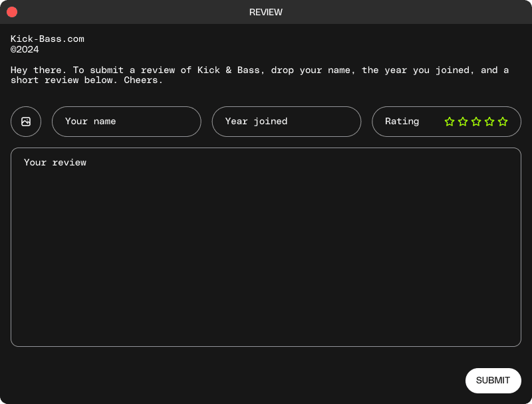Screen dimensions: 532x404
Task: Click the image upload icon button
Action: click(26, 122)
